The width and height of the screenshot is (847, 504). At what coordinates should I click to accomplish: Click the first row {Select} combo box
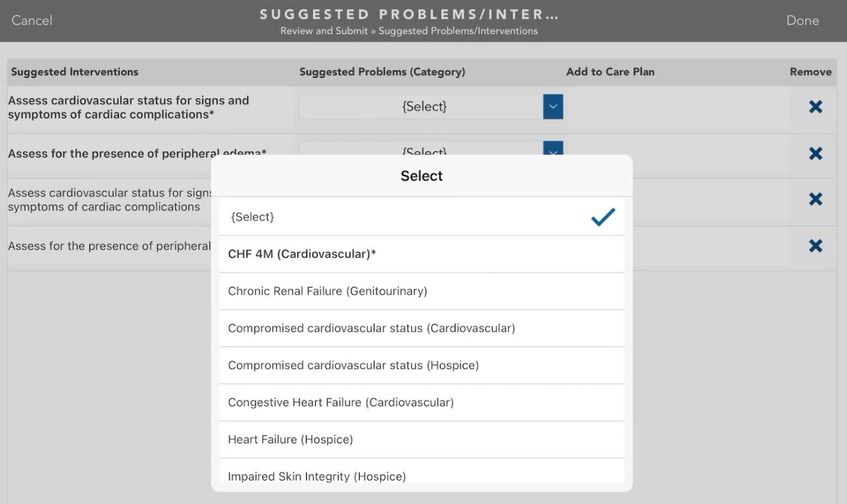point(422,107)
